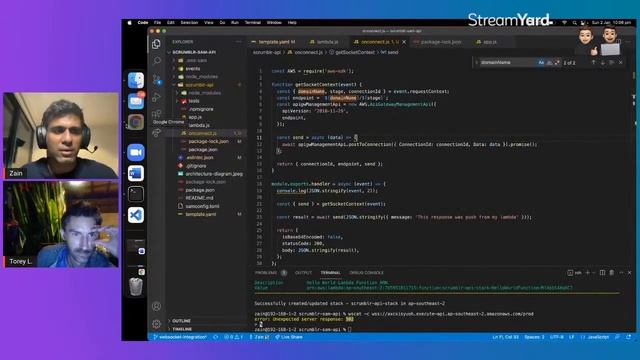Close the find widget
640x360 pixels.
[620, 62]
